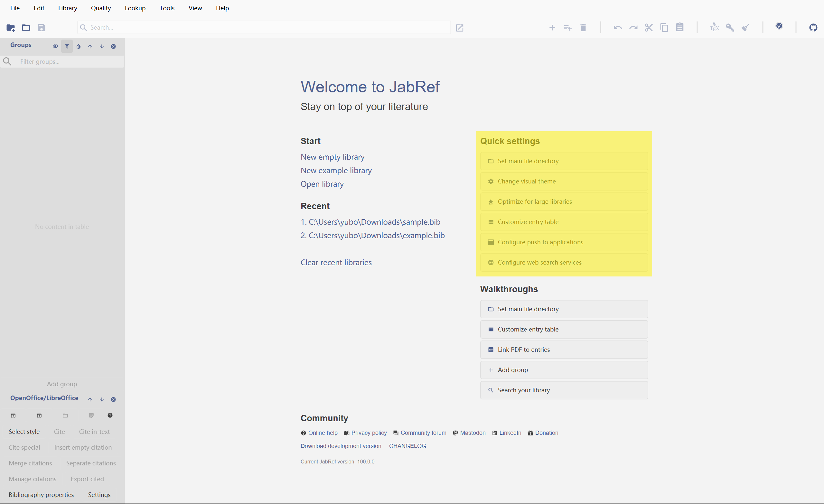Screen dimensions: 824x504
Task: Open the Tools menu
Action: click(x=167, y=8)
